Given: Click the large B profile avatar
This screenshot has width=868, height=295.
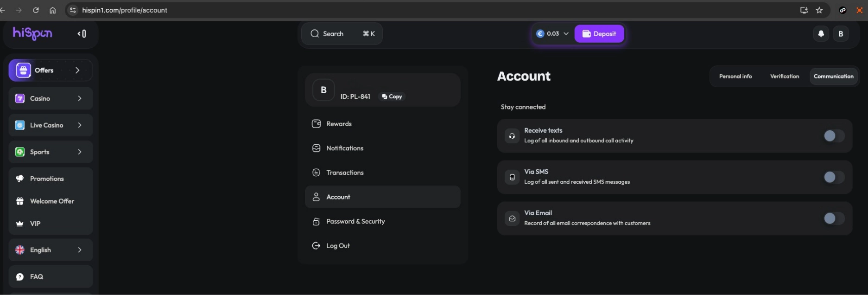Looking at the screenshot, I should click(323, 90).
